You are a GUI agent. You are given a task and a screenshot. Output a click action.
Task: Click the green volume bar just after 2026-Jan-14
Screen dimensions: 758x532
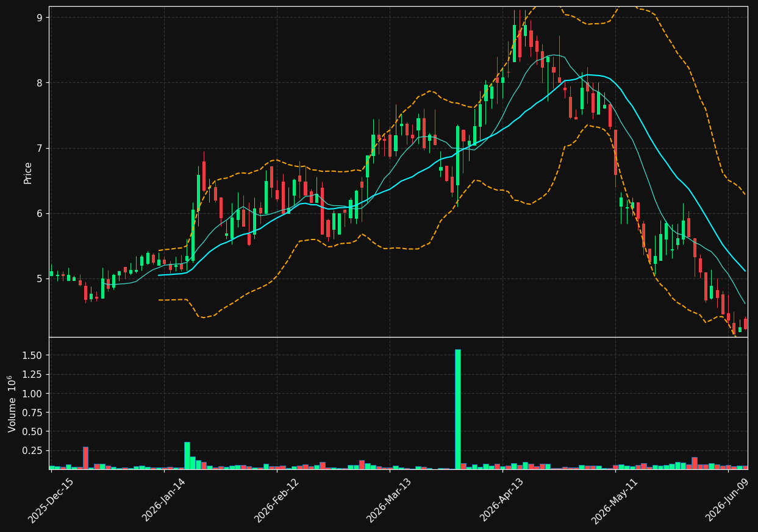click(x=187, y=456)
